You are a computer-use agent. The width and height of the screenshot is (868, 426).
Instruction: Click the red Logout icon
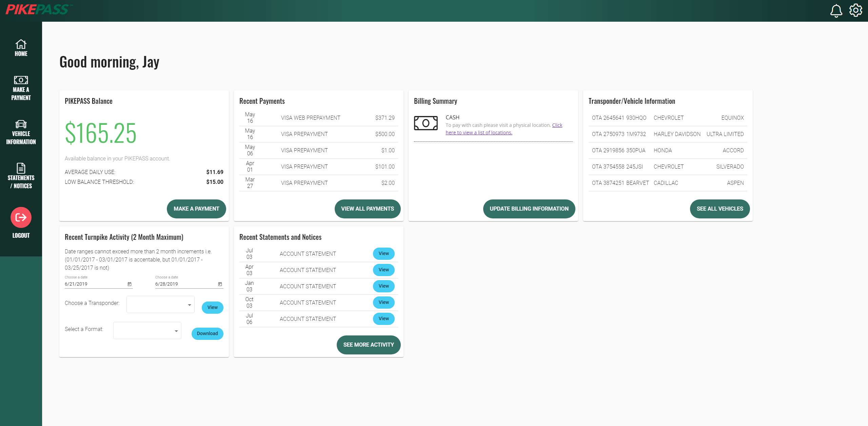21,217
